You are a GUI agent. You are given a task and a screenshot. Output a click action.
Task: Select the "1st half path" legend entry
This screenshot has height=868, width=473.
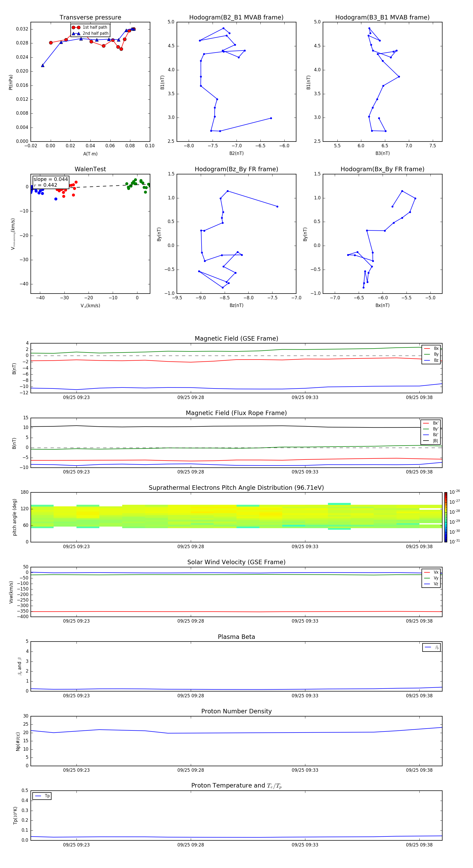click(x=90, y=27)
